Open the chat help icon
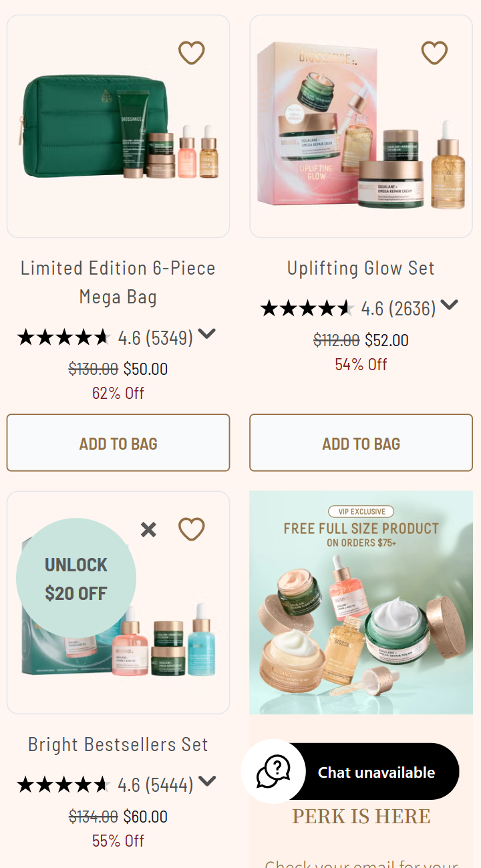The height and width of the screenshot is (868, 481). point(273,772)
